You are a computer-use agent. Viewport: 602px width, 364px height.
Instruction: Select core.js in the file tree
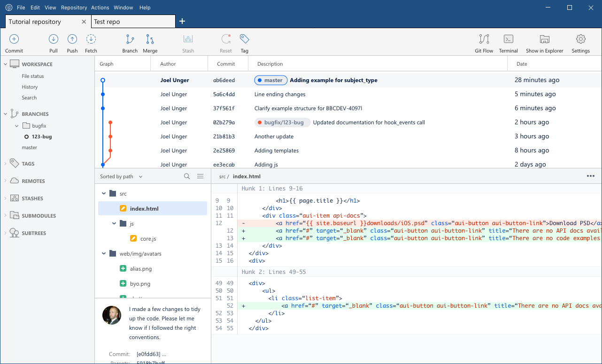[x=148, y=239]
